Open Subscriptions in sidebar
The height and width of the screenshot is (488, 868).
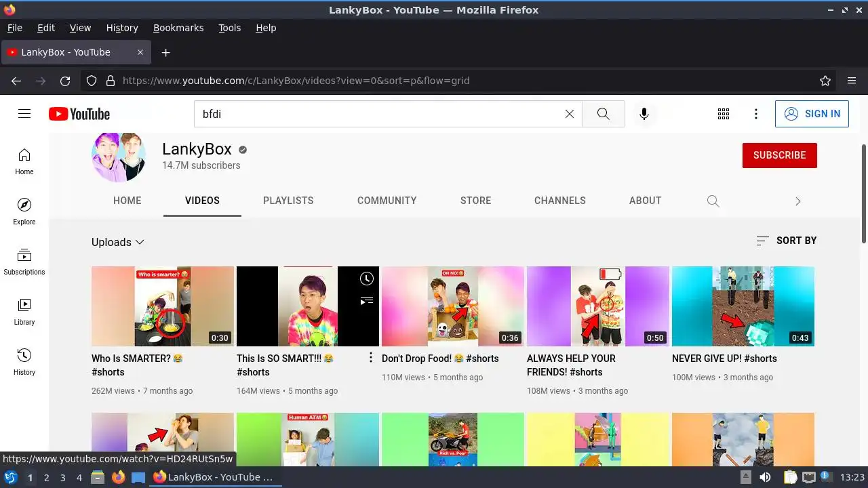[24, 262]
